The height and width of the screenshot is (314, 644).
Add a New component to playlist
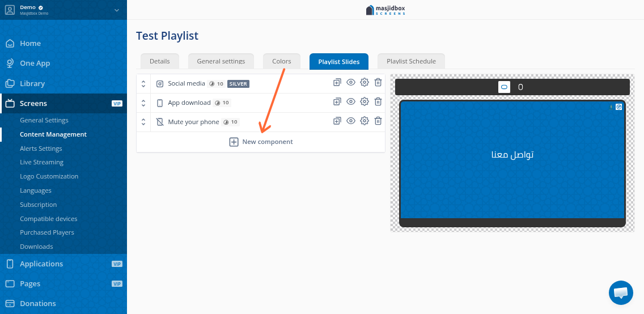click(261, 142)
